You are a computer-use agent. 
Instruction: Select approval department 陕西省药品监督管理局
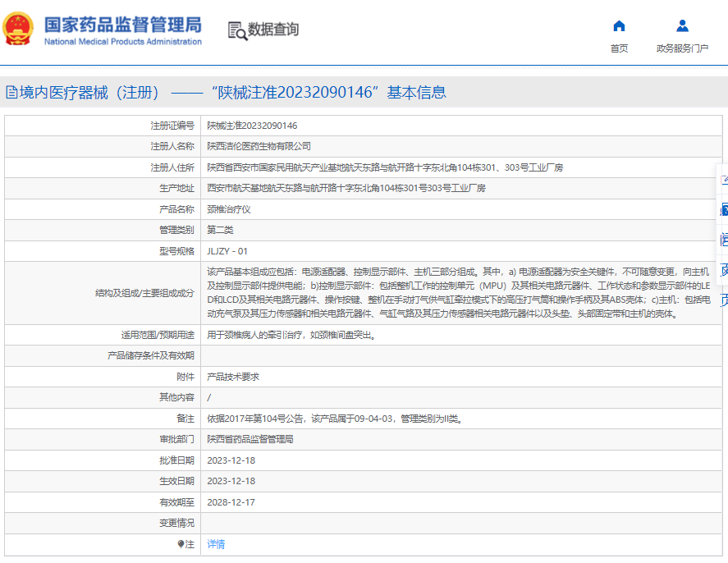pos(250,440)
